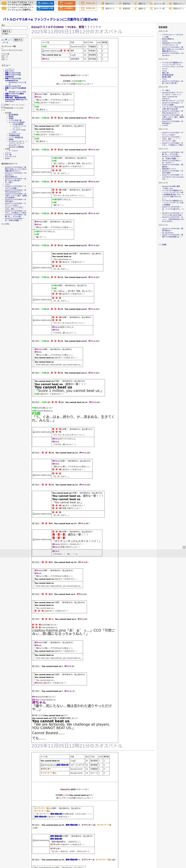Screen dimensions: 186x868
Task: Open 軽行事連絡板 board link
Action: [13, 115]
